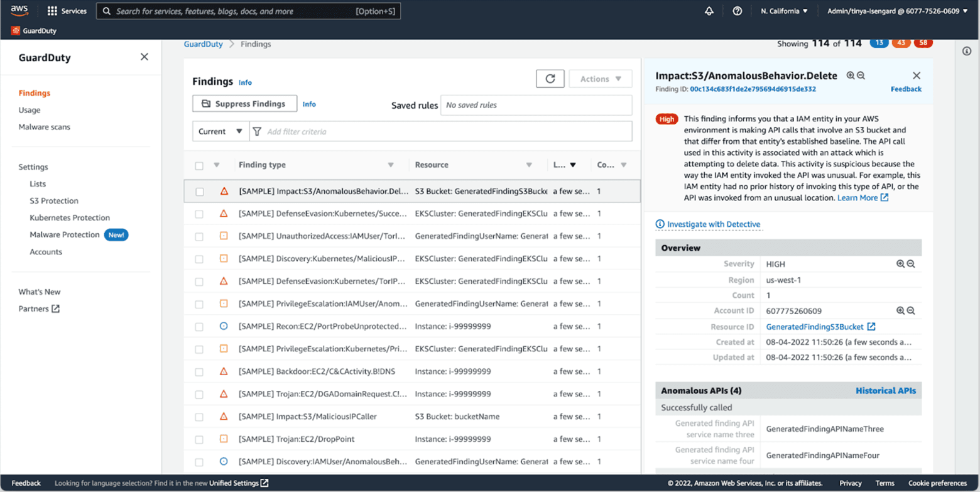Open the N. California region dropdown
The height and width of the screenshot is (492, 980).
(784, 11)
